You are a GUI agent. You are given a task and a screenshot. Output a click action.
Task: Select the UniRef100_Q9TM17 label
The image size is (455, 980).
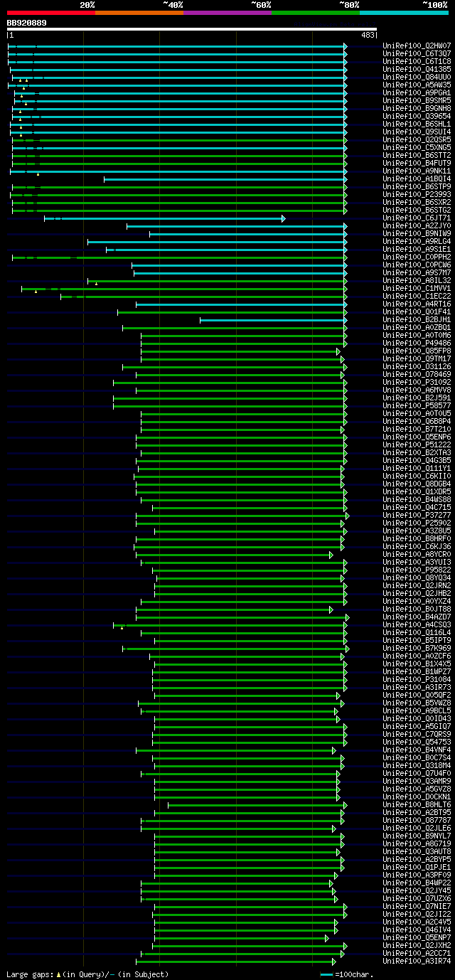417,358
